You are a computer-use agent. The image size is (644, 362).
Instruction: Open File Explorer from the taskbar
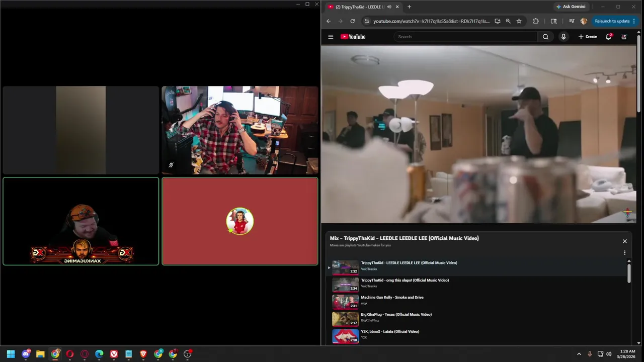click(x=40, y=354)
